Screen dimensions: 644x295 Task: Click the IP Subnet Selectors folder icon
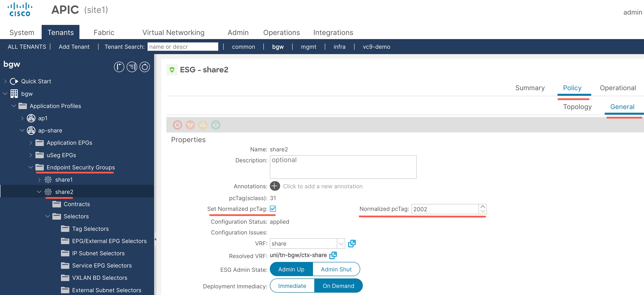pos(65,253)
